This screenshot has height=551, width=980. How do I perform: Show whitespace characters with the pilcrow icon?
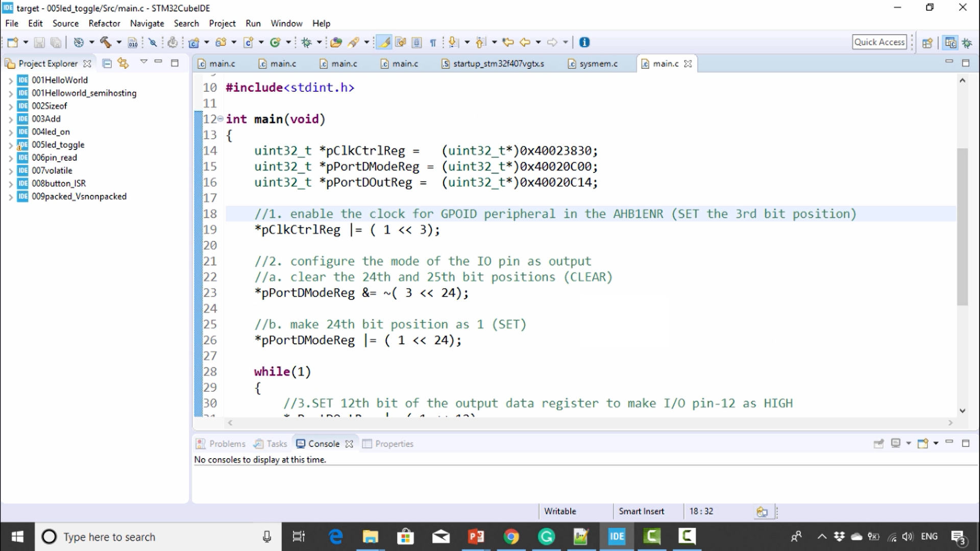pyautogui.click(x=432, y=42)
